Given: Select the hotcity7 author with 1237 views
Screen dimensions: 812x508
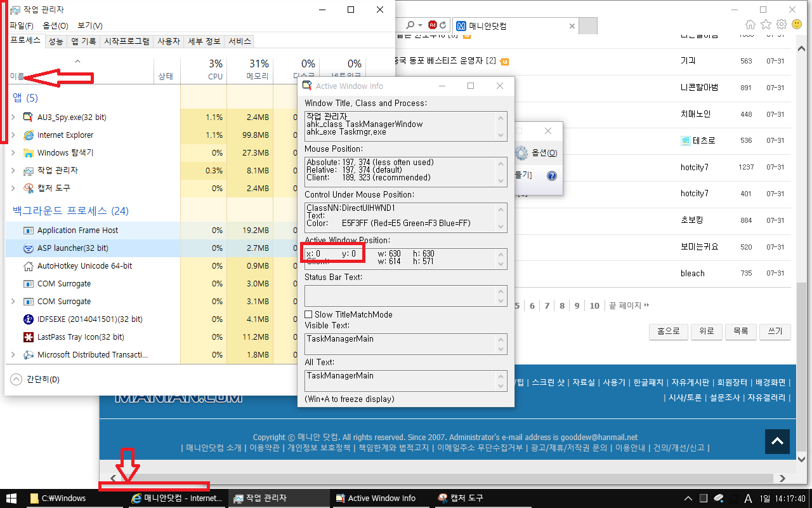Looking at the screenshot, I should (695, 167).
